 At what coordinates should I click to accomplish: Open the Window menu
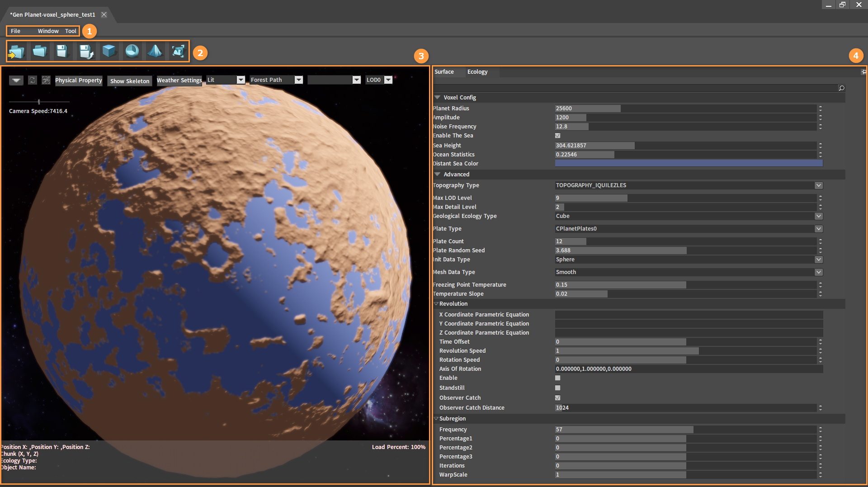[48, 31]
